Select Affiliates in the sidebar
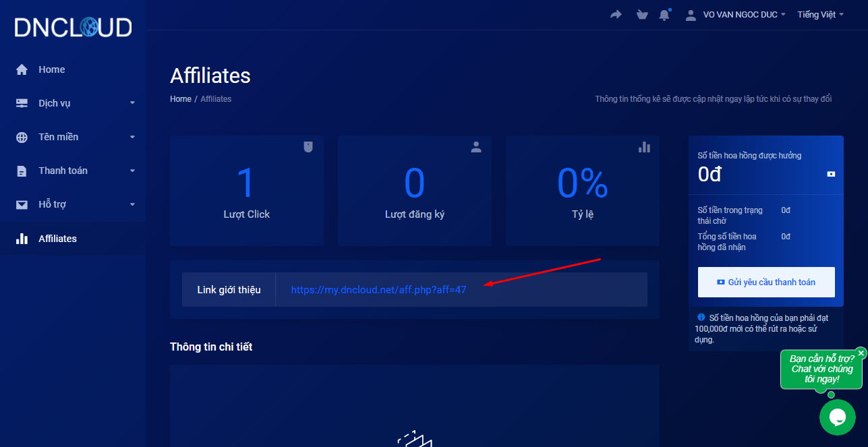 pyautogui.click(x=57, y=239)
